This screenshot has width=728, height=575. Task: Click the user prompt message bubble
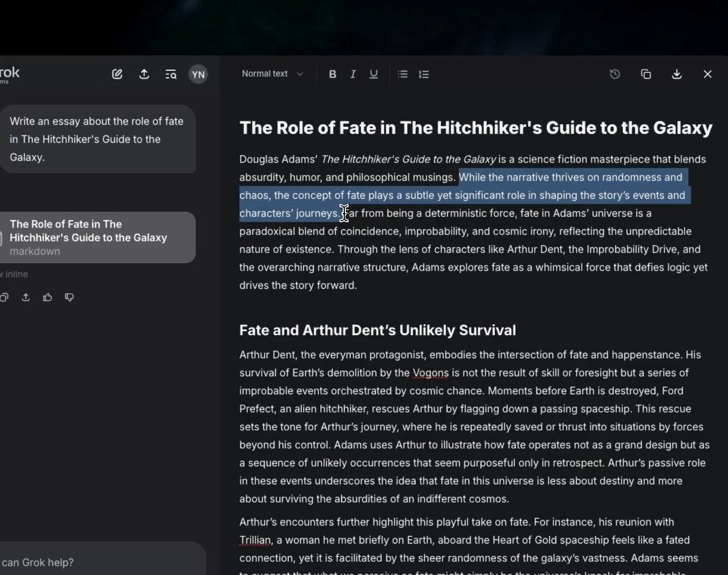(x=98, y=139)
